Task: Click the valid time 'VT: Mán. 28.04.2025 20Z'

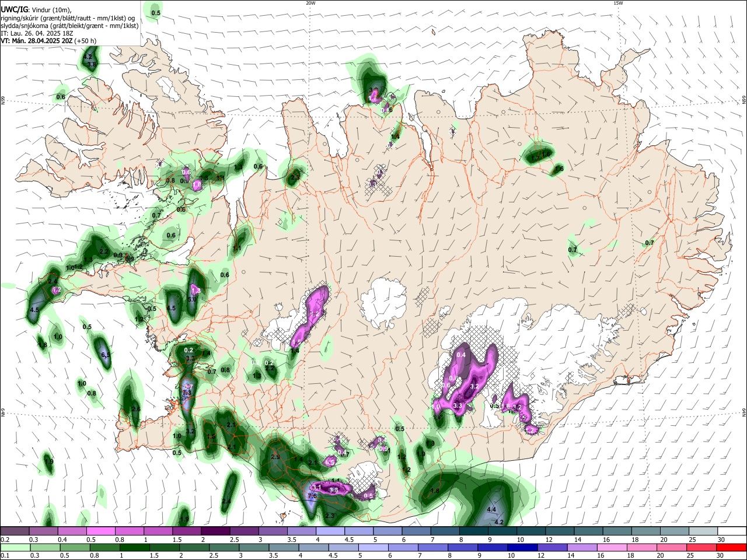Action: pyautogui.click(x=37, y=41)
